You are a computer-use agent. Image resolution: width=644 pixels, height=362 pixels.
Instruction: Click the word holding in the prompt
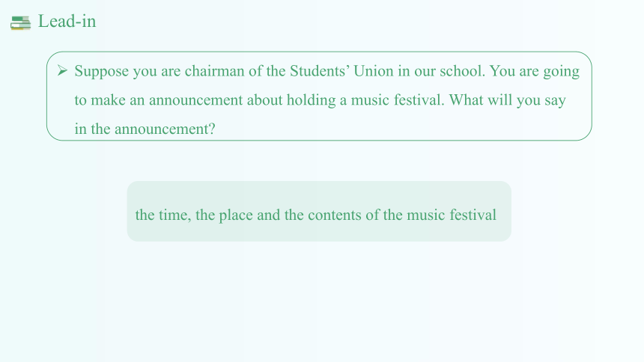click(311, 100)
